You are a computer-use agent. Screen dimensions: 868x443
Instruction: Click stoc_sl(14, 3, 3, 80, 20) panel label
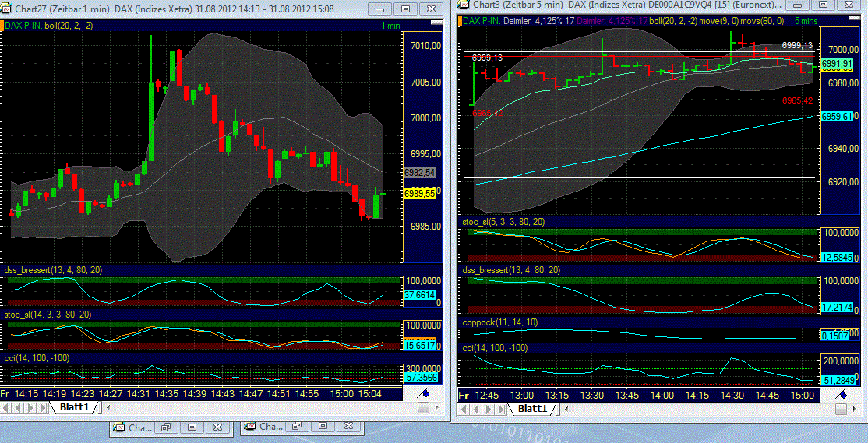tap(47, 314)
